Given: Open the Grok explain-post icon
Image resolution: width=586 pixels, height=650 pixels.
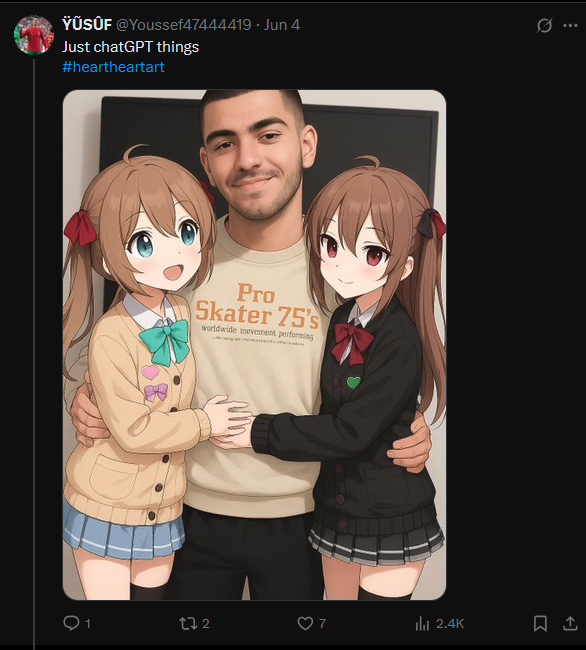Looking at the screenshot, I should 544,25.
